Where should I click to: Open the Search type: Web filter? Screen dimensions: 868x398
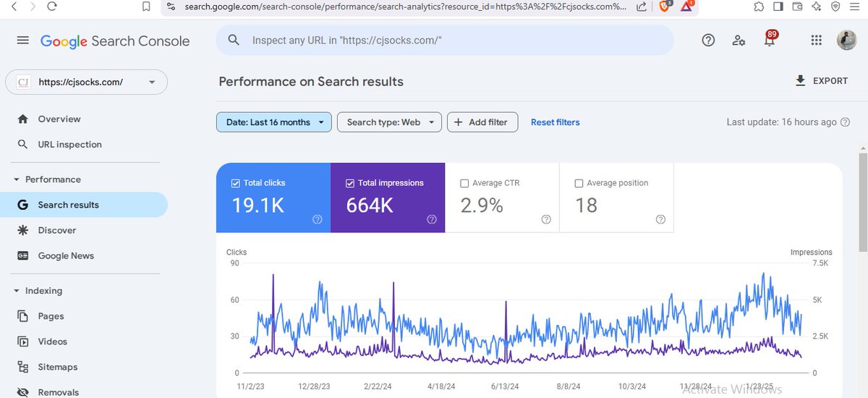[389, 122]
